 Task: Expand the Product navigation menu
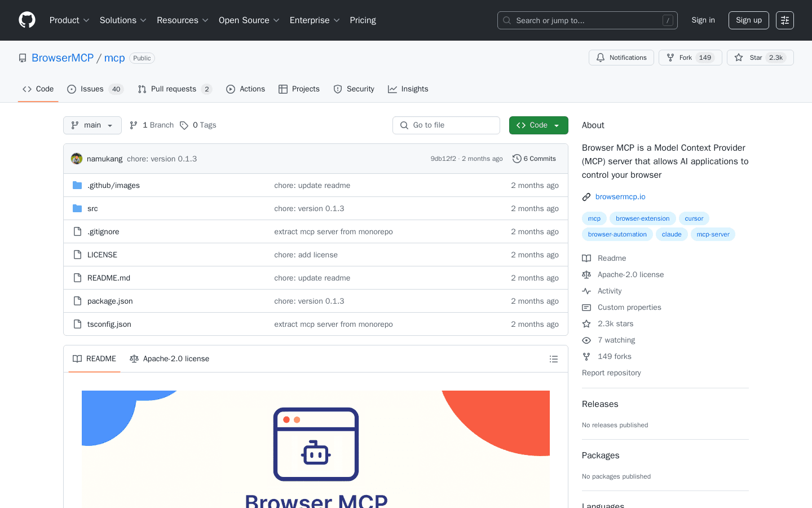tap(69, 20)
